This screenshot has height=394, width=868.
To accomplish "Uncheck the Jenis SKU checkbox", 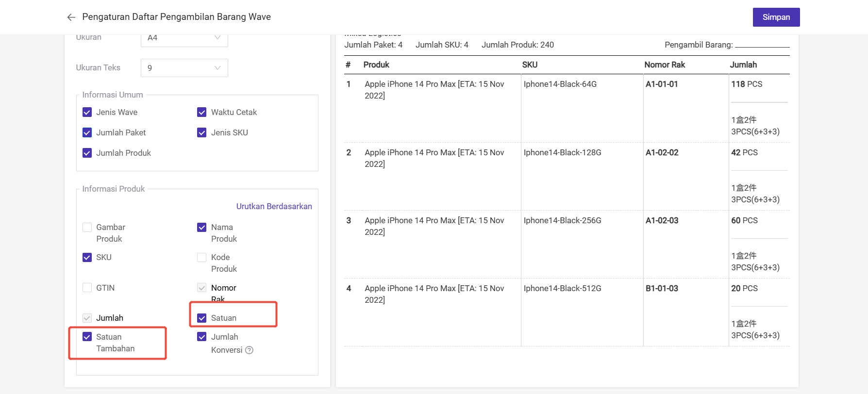I will tap(202, 132).
